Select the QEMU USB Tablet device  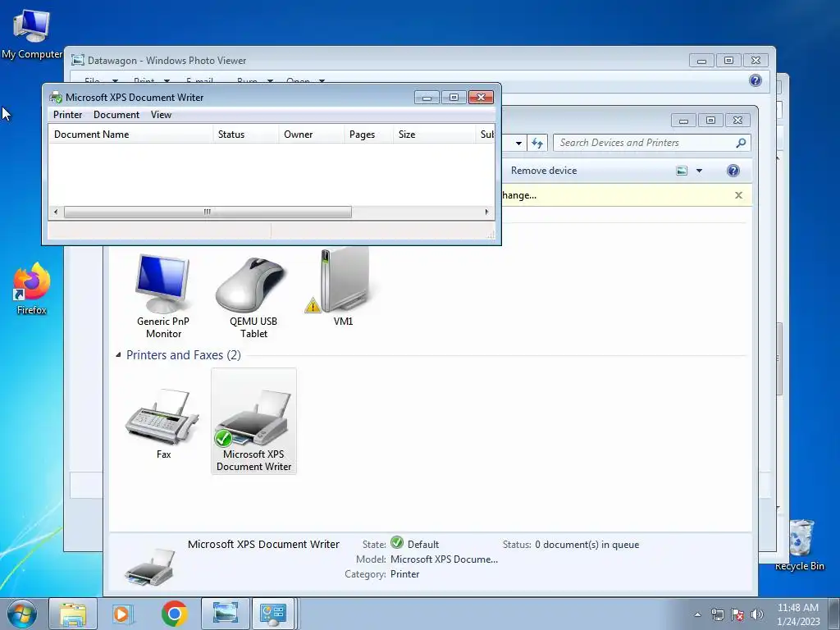tap(253, 296)
